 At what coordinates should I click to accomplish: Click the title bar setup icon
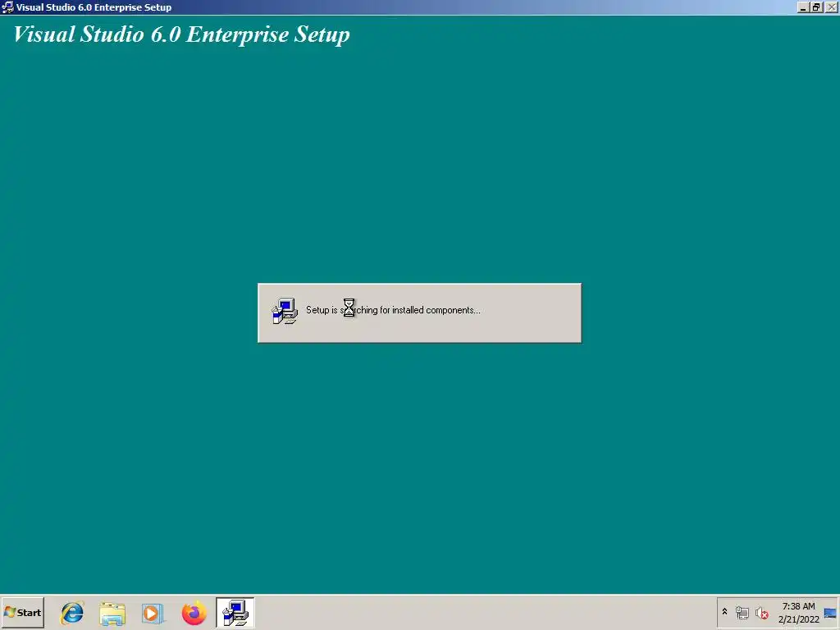(7, 7)
